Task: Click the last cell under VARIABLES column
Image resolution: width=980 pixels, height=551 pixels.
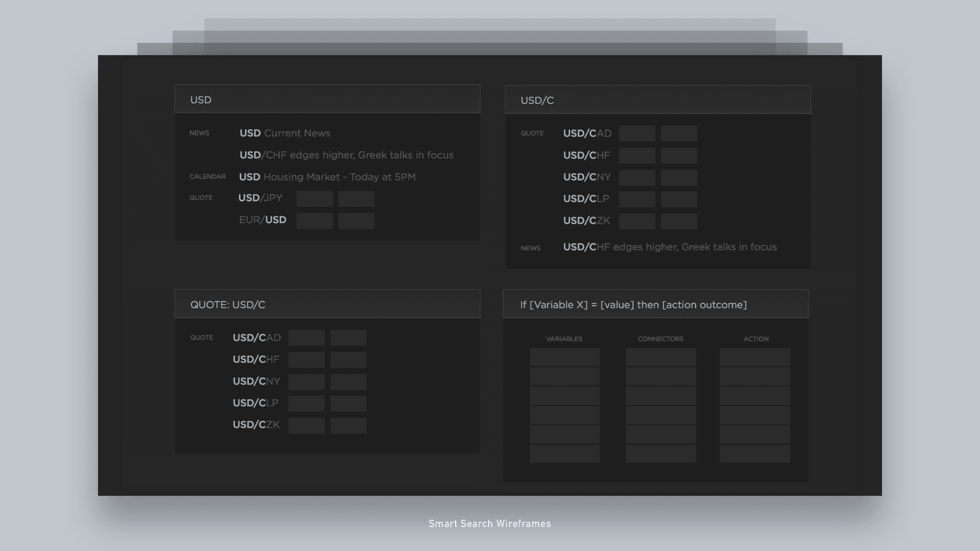Action: point(565,453)
